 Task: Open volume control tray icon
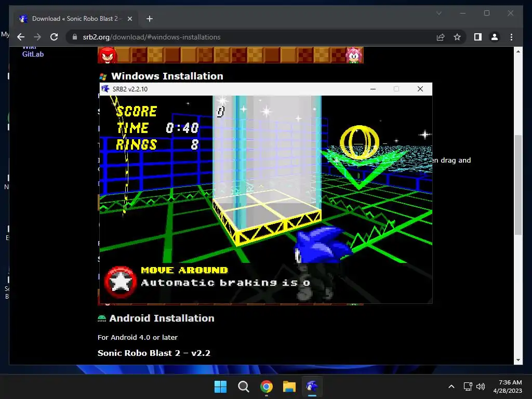(481, 387)
